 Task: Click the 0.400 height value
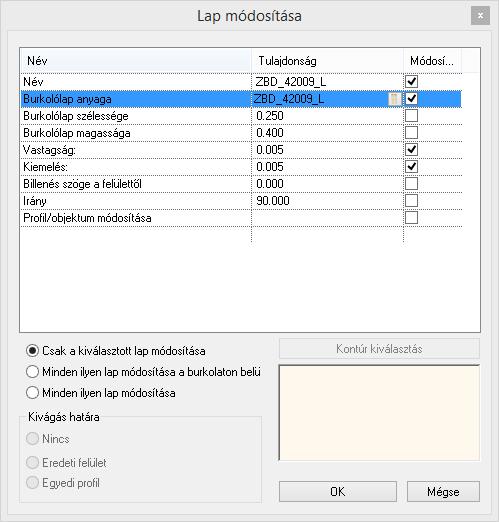point(270,133)
